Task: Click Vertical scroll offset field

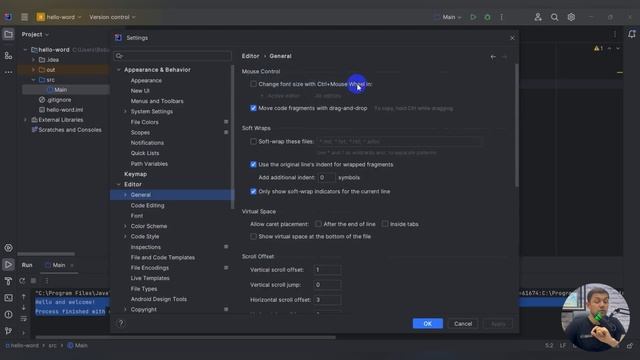Action: [327, 270]
